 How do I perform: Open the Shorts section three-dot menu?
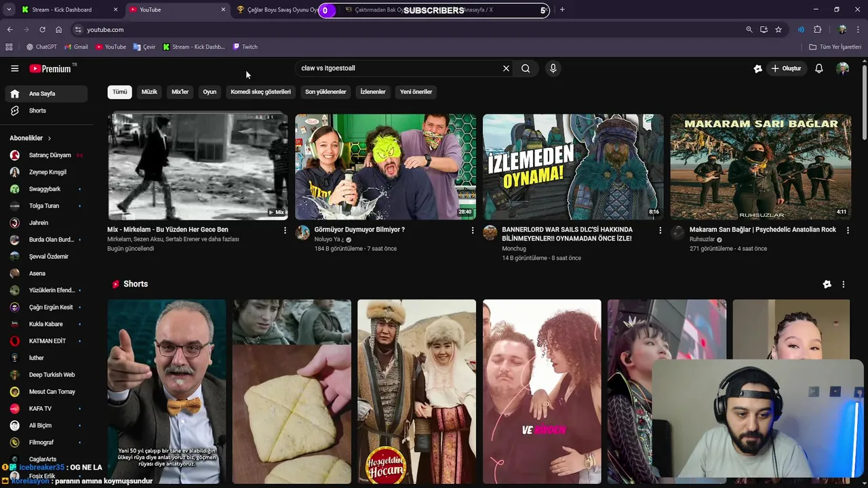(x=844, y=285)
